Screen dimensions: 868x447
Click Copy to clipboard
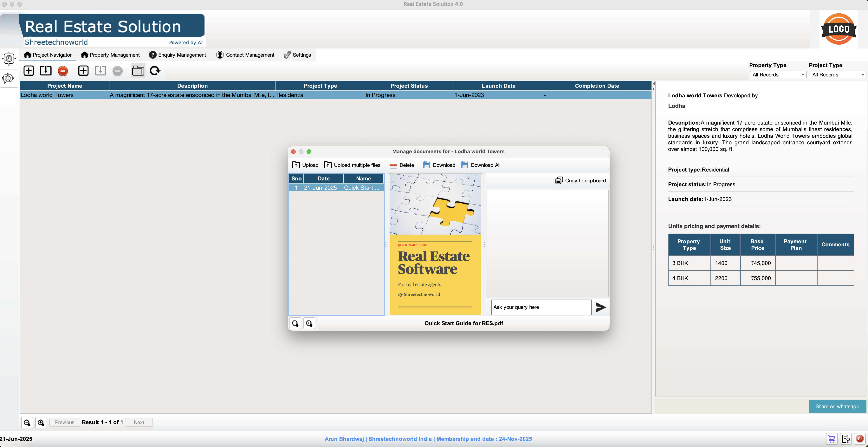(x=581, y=181)
